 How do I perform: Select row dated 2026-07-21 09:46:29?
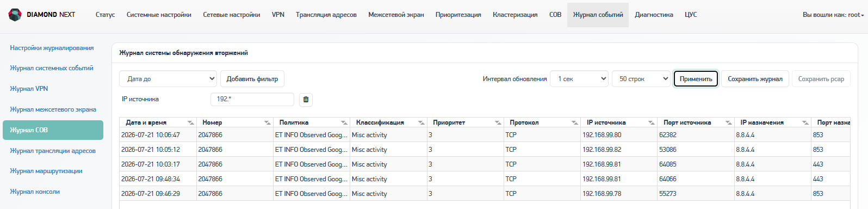pos(485,194)
